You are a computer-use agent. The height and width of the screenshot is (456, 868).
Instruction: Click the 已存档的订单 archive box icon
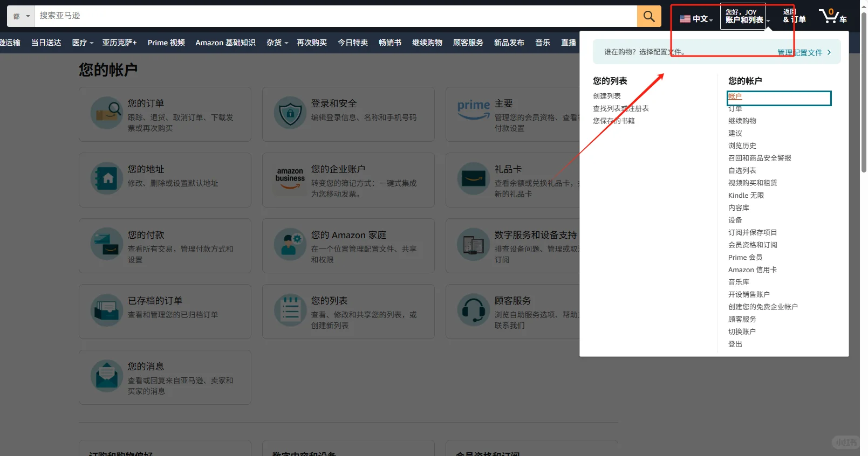[107, 310]
